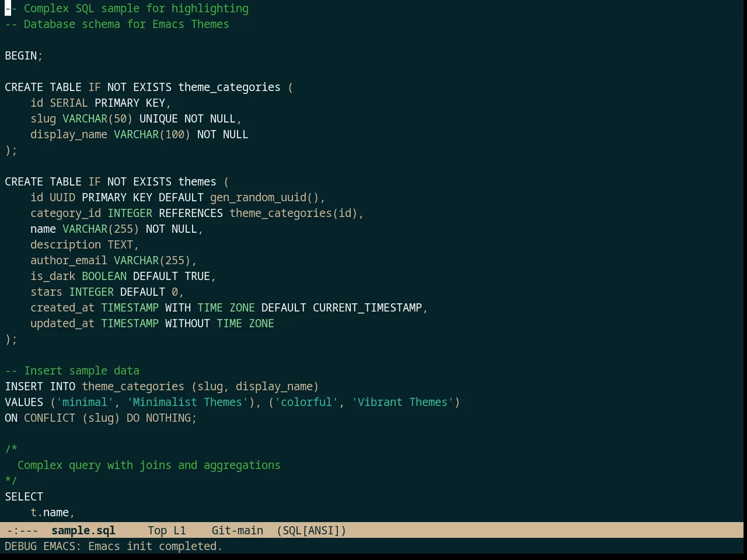Click '-- Complex SQL sample for highlighting' comment
Screen dimensions: 747x560
(x=127, y=8)
